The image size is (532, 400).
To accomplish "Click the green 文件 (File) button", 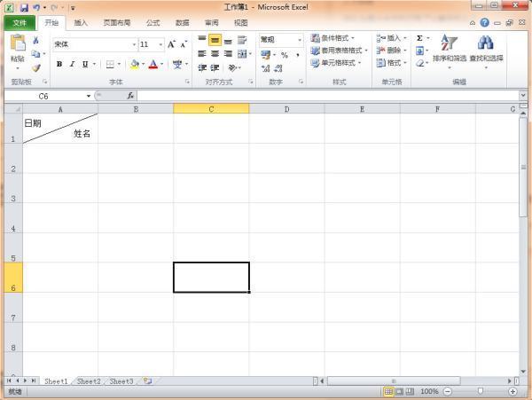I will point(20,23).
